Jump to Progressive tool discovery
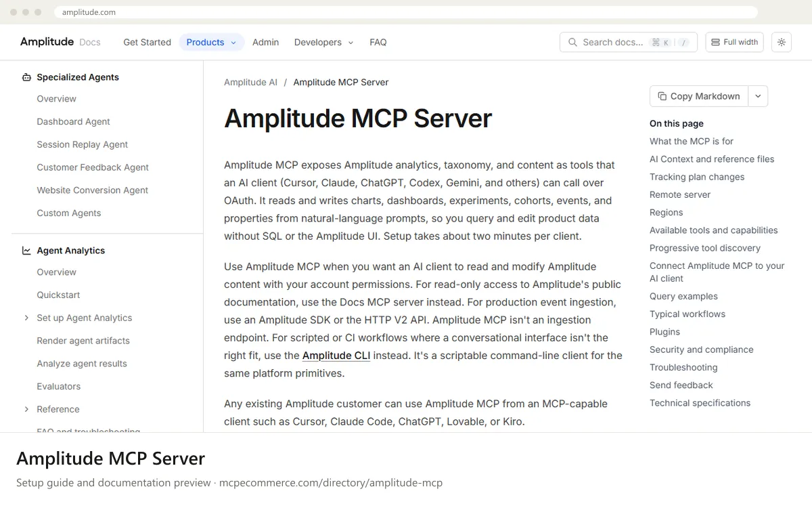812x508 pixels. coord(705,248)
